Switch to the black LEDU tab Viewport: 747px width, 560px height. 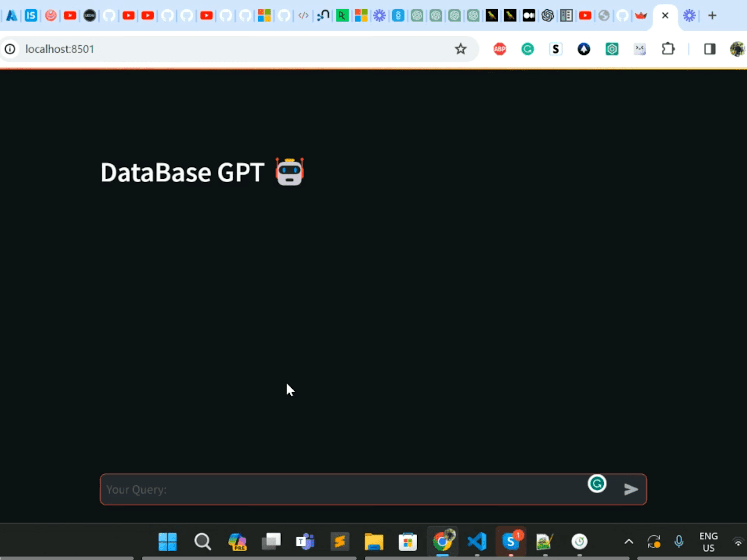(x=90, y=15)
